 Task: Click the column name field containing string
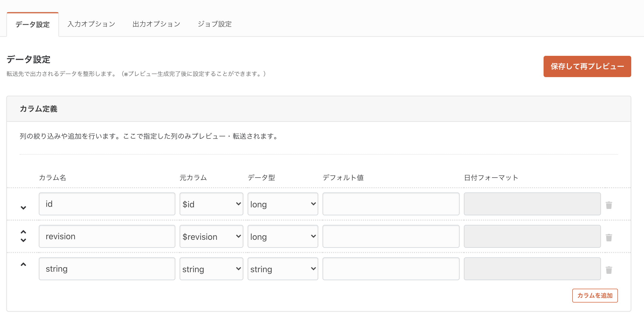107,269
